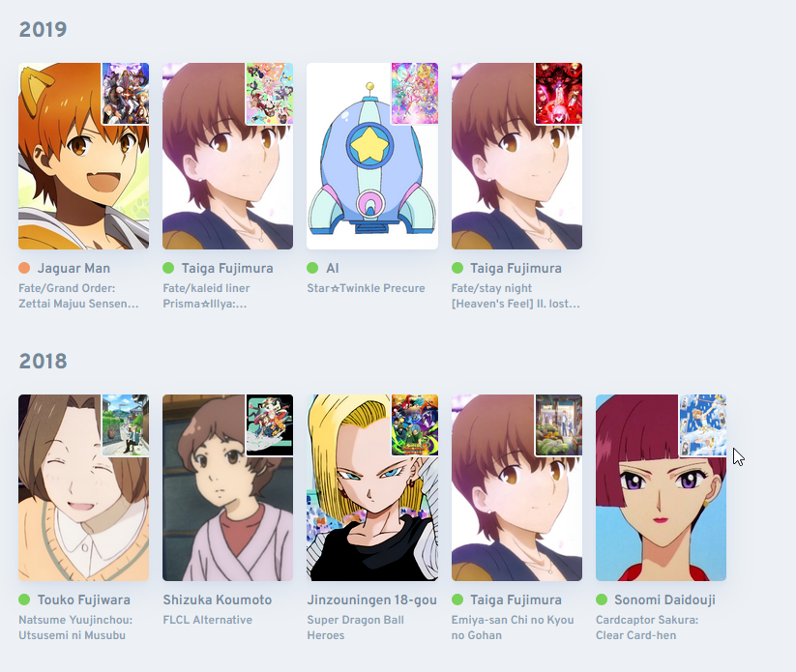
Task: Open AI rocket character image
Action: click(372, 156)
